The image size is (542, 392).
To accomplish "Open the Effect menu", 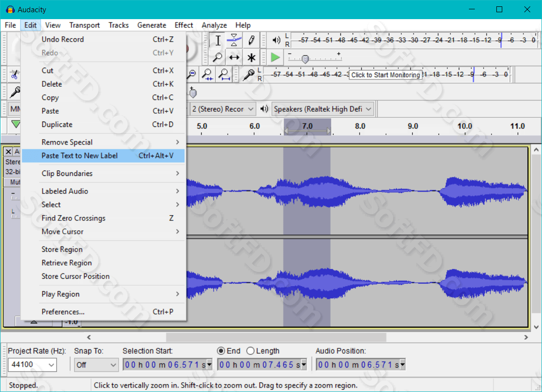I will click(184, 25).
